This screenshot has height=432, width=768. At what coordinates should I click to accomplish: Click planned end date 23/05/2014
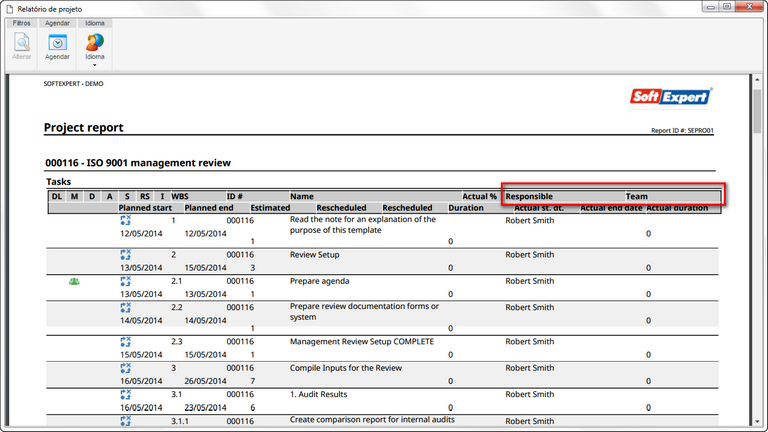point(205,408)
